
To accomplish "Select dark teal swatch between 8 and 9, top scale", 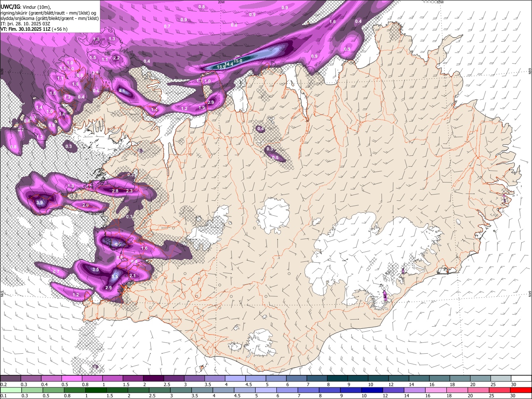I will pos(337,379).
